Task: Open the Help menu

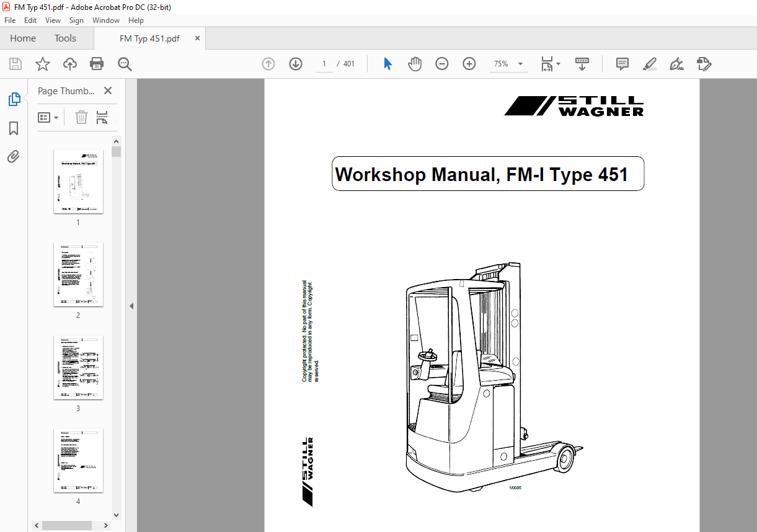Action: click(x=136, y=20)
